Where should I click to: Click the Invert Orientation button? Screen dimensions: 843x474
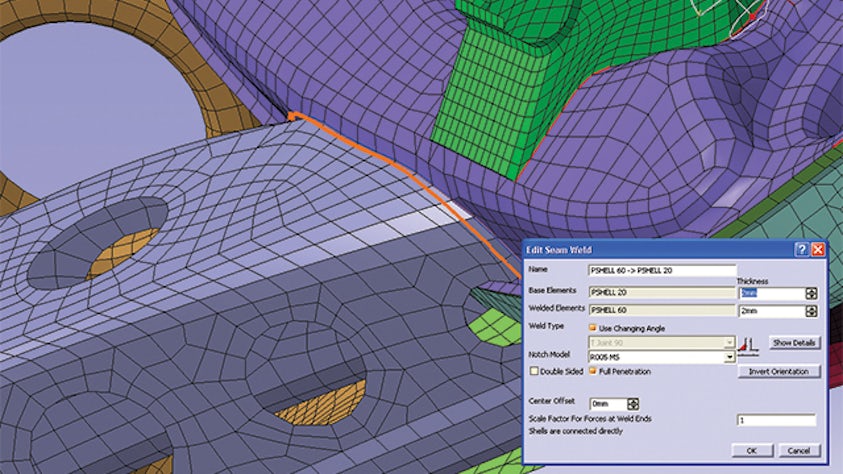tap(778, 371)
